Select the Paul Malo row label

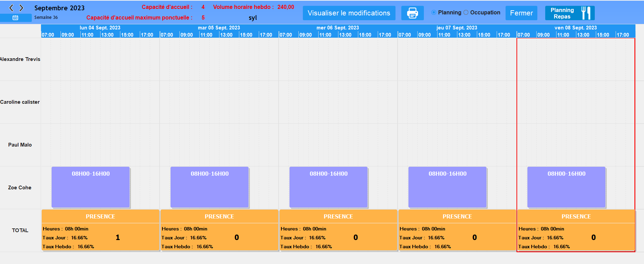click(x=20, y=145)
